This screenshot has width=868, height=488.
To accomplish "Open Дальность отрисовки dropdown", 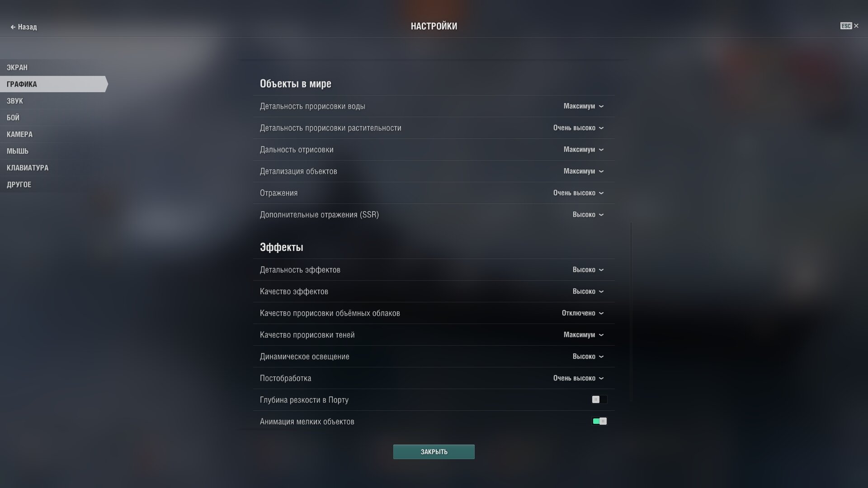I will point(583,150).
